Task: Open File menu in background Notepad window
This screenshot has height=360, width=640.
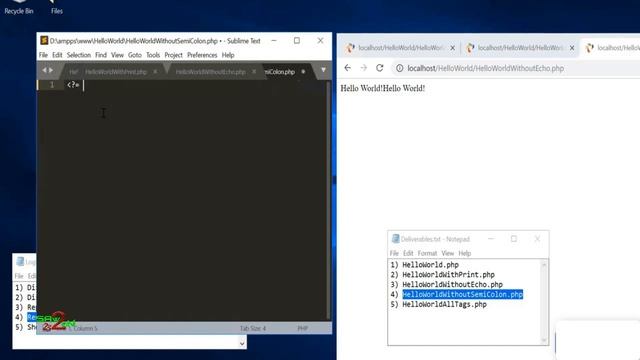Action: click(x=19, y=276)
